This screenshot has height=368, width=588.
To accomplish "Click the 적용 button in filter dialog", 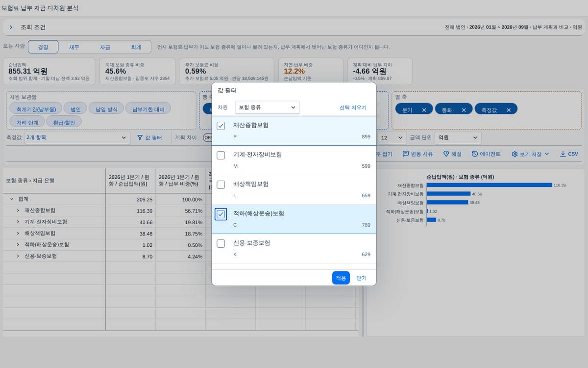I will tap(341, 278).
